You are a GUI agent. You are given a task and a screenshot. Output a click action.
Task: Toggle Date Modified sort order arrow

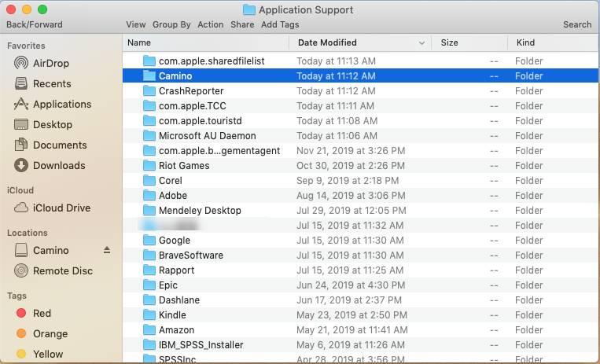[422, 42]
